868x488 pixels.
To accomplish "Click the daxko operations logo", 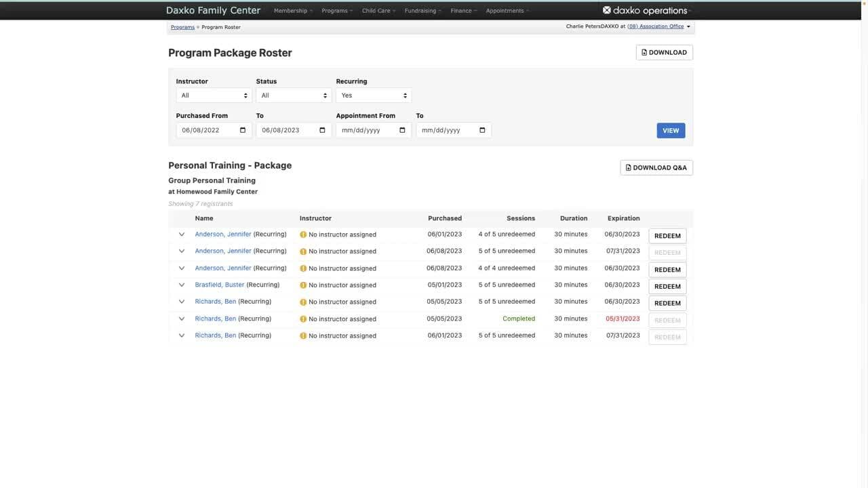I will pos(645,10).
